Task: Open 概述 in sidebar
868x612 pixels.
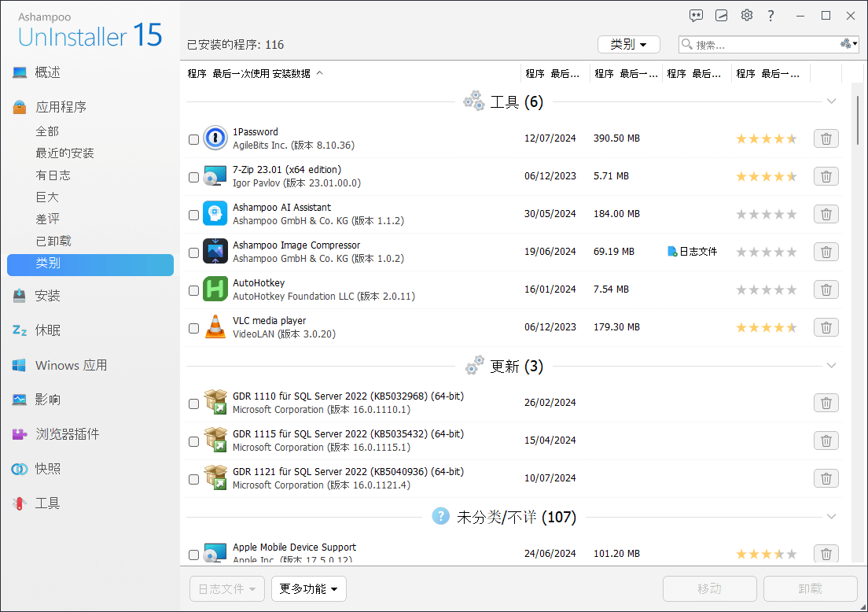Action: pyautogui.click(x=47, y=72)
